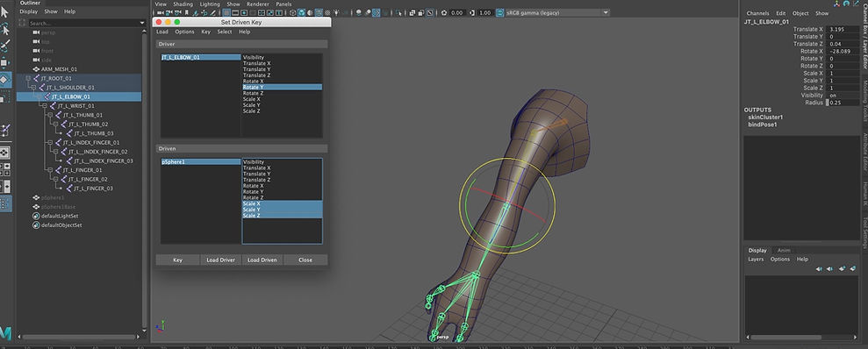Image resolution: width=868 pixels, height=349 pixels.
Task: Click the joint icon of JT_L_THUMB_01
Action: [x=59, y=115]
